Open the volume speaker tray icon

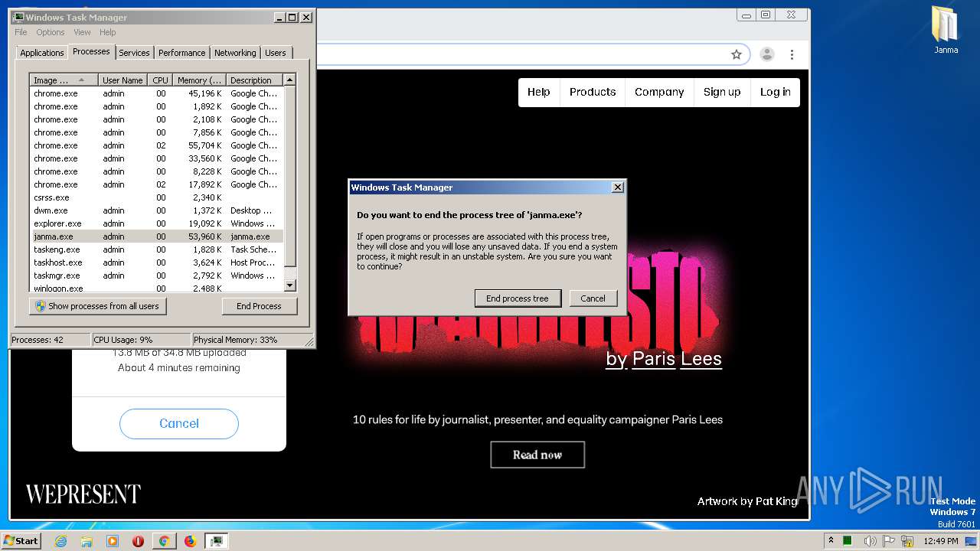pyautogui.click(x=869, y=541)
